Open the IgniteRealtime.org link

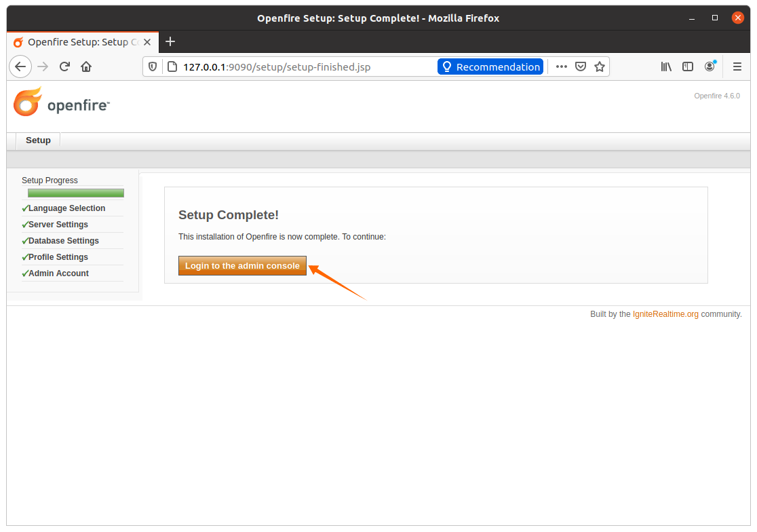(x=665, y=313)
